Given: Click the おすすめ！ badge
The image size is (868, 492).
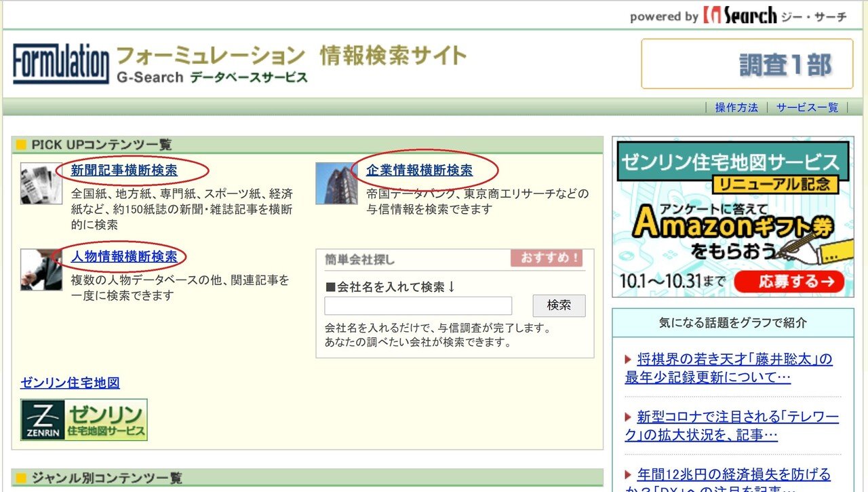Looking at the screenshot, I should pyautogui.click(x=547, y=258).
